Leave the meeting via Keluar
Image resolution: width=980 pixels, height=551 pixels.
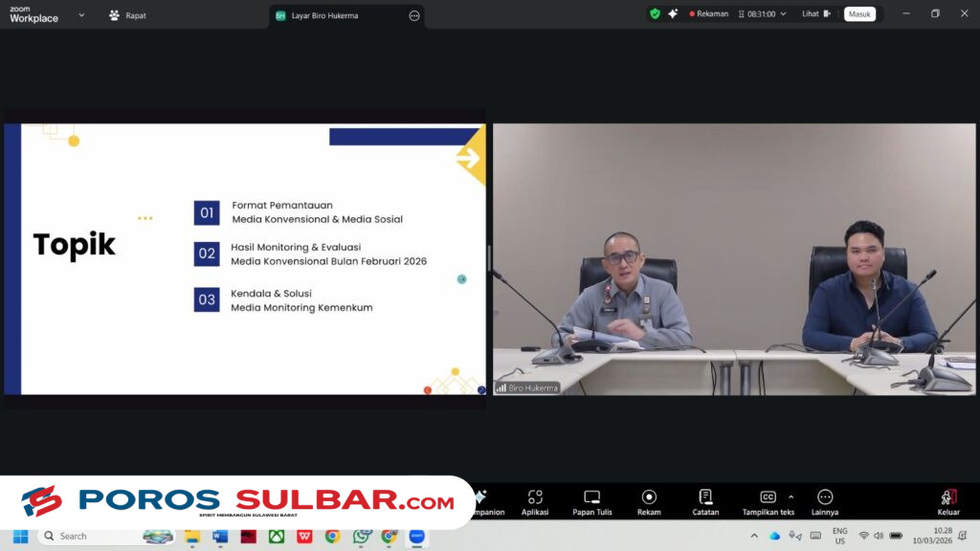[x=947, y=501]
